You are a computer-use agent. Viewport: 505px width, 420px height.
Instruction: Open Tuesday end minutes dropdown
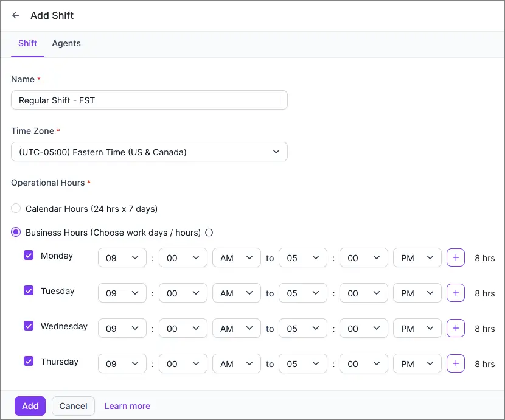point(364,293)
